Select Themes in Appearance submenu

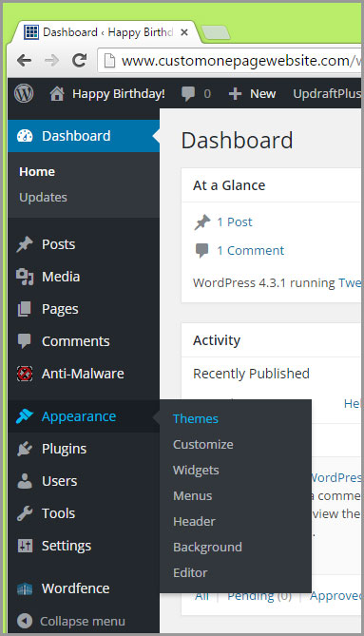pos(196,419)
